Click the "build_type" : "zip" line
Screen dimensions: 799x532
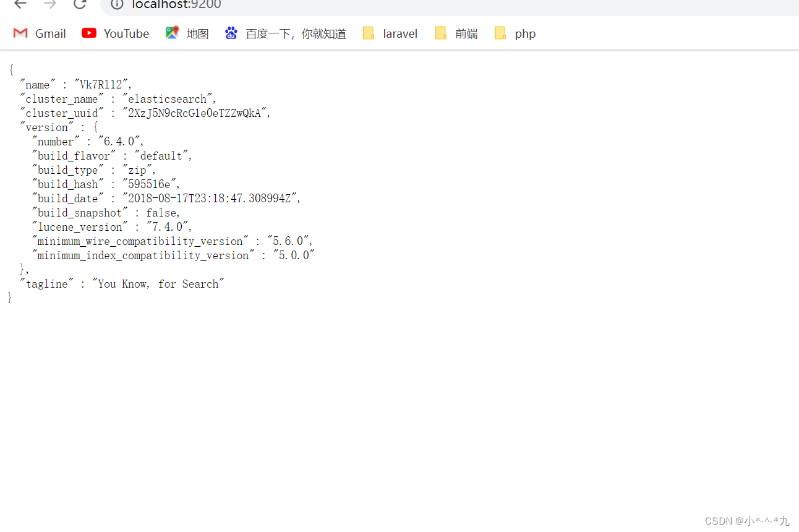94,170
